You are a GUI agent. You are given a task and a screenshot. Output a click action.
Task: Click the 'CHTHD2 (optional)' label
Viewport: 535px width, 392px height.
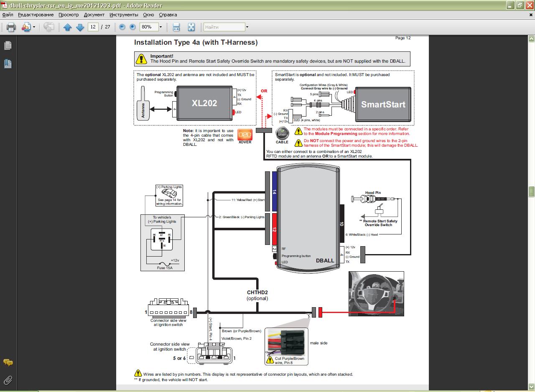tap(257, 295)
